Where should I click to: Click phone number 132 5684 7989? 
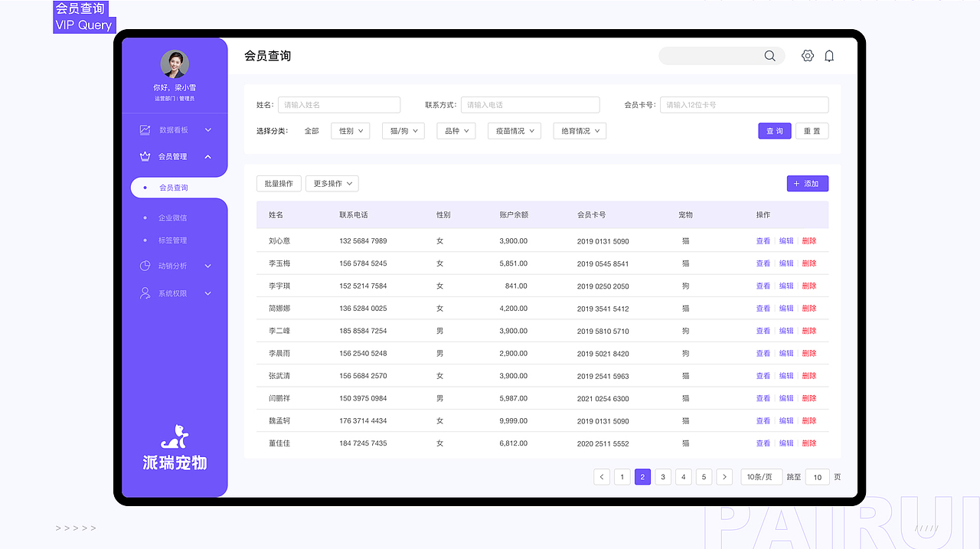click(363, 241)
